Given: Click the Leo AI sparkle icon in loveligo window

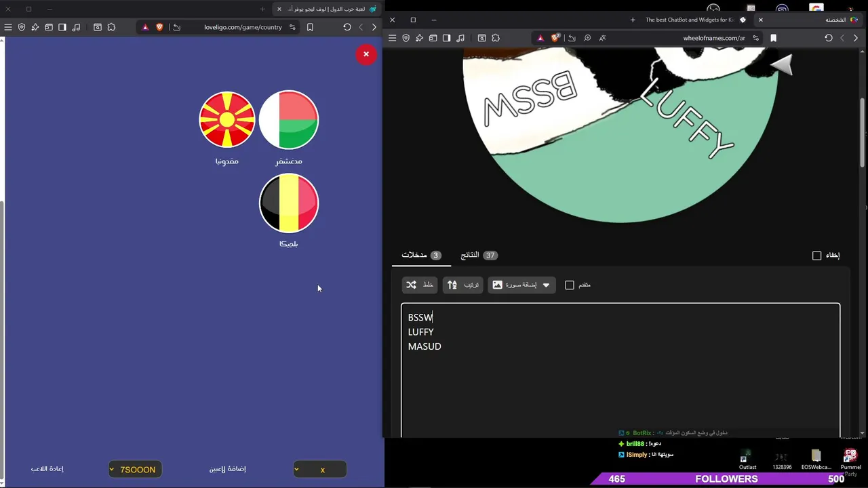Looking at the screenshot, I should [x=35, y=27].
